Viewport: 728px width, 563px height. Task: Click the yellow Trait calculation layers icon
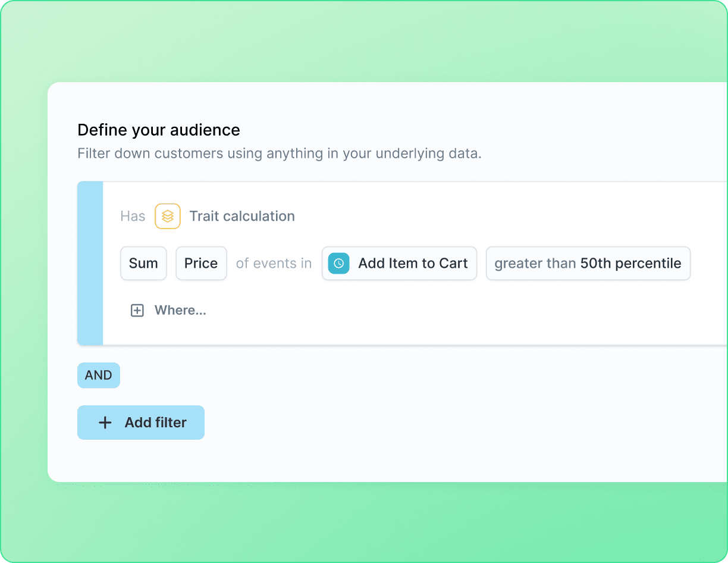pyautogui.click(x=168, y=216)
